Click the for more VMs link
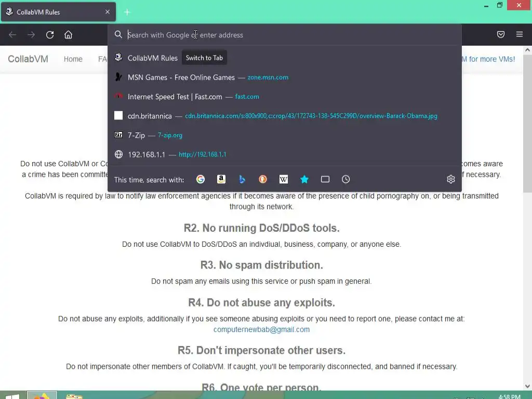The height and width of the screenshot is (399, 532). 488,59
